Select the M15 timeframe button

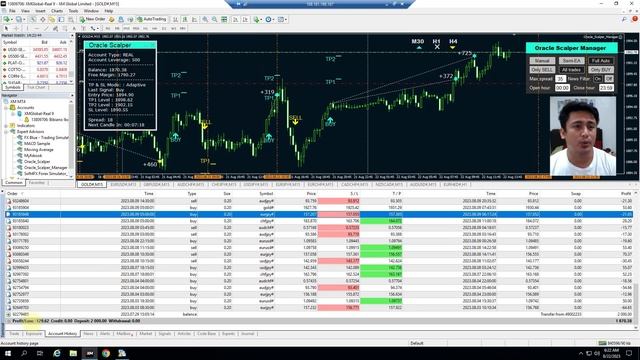click(127, 29)
